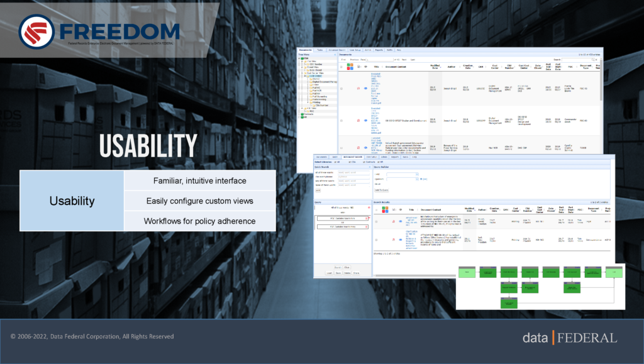Click the plus icon beside the Operator dropdown
644x364 pixels.
pyautogui.click(x=421, y=179)
